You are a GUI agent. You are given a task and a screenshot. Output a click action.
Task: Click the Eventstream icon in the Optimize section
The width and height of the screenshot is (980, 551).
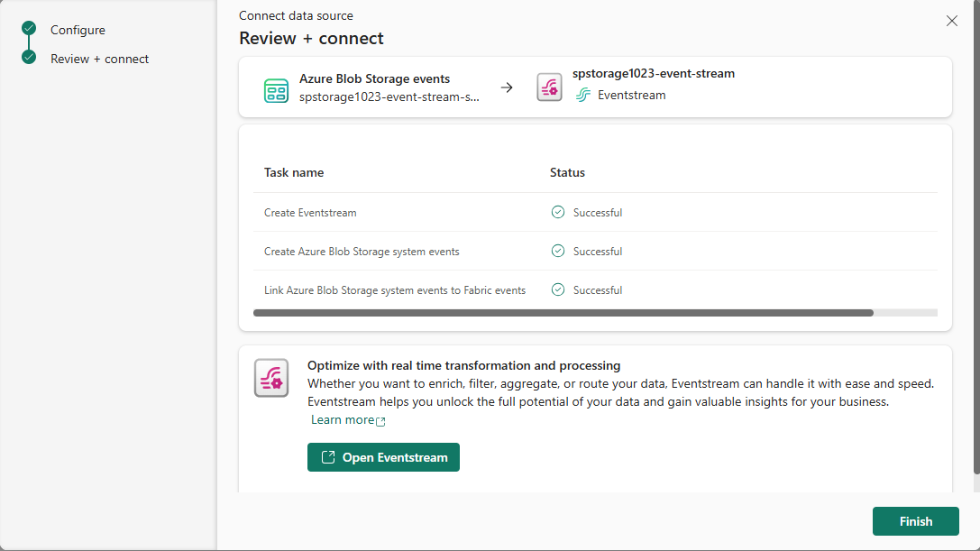[271, 377]
